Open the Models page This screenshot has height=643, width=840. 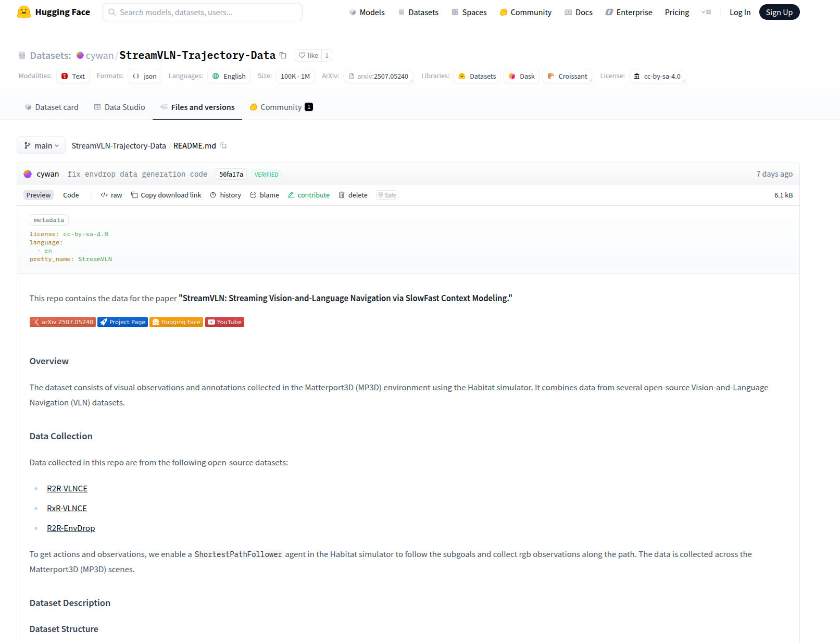[x=367, y=12]
